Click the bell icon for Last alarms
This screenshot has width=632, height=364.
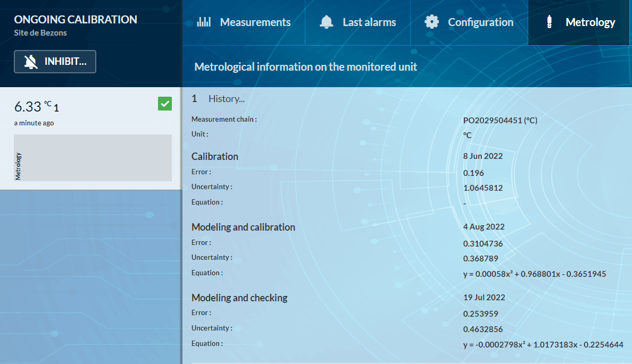click(327, 22)
